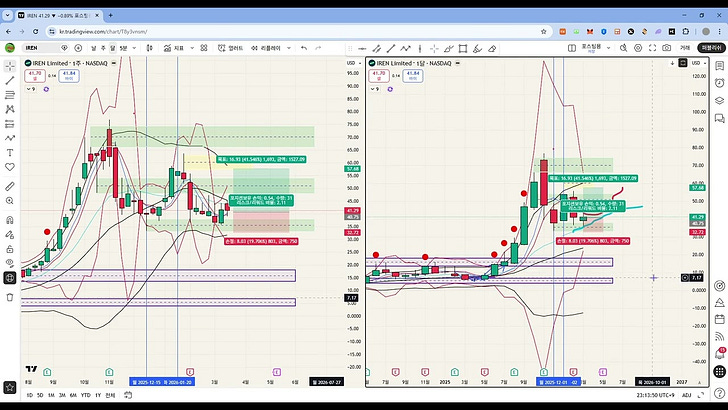Image resolution: width=728 pixels, height=410 pixels.
Task: Open indicator templates grid icon
Action: (x=204, y=48)
